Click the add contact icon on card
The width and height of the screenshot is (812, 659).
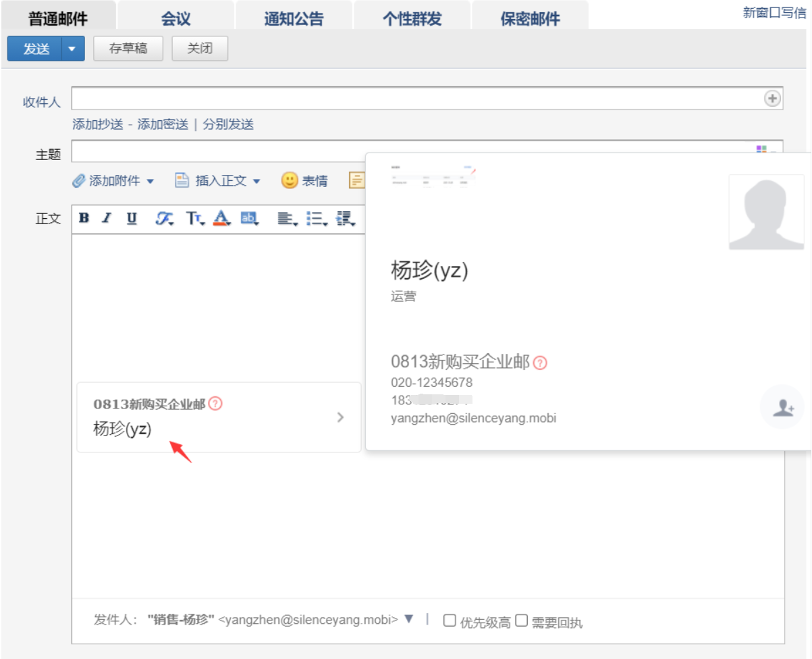coord(782,407)
